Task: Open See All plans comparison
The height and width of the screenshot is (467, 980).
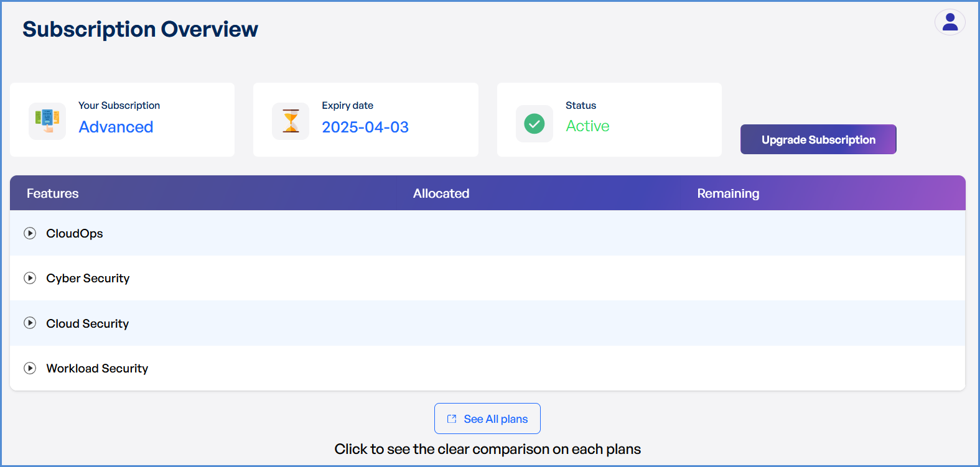Action: 495,419
